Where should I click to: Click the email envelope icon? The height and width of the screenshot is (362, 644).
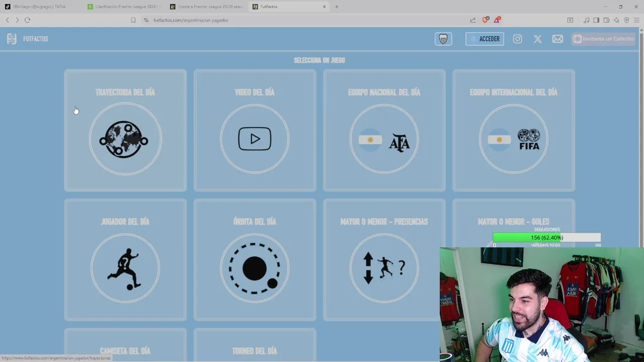click(557, 39)
